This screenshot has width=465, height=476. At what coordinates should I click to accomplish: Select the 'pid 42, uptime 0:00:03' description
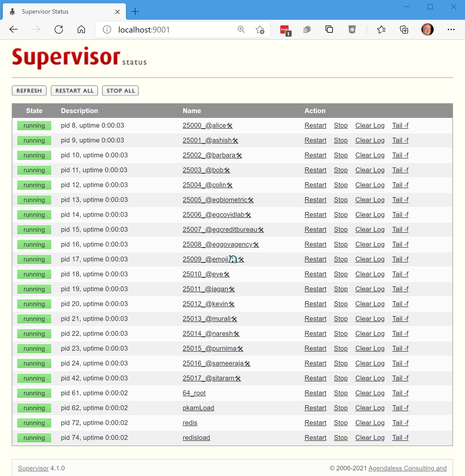coord(94,378)
